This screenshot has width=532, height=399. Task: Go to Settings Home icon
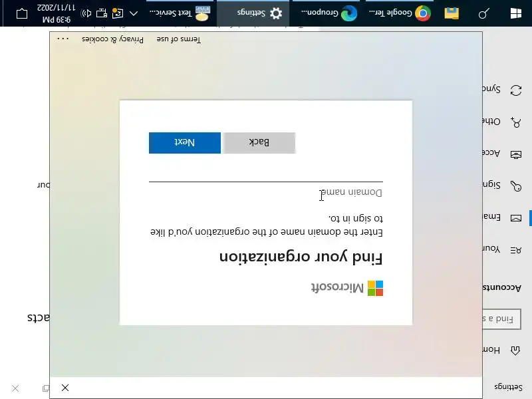(x=516, y=350)
